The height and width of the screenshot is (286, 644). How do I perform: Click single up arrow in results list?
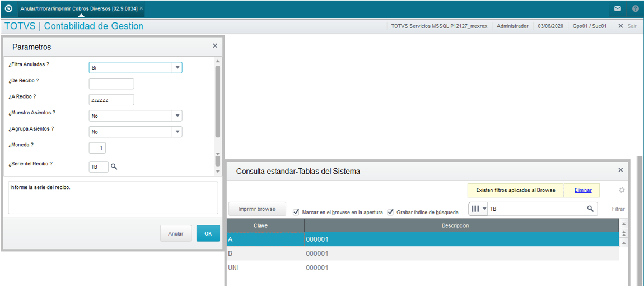(x=624, y=243)
